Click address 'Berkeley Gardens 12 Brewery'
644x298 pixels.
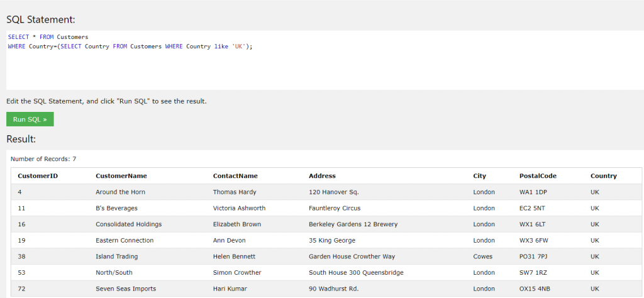coord(353,224)
